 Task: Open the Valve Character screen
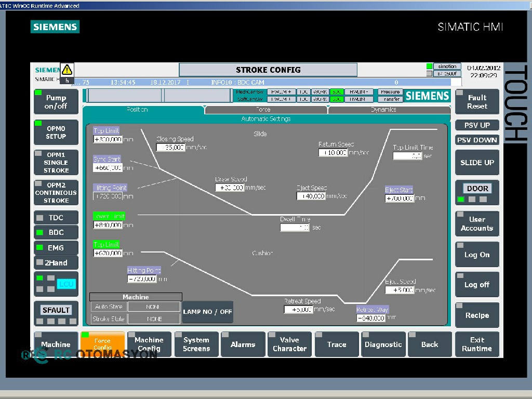point(290,344)
